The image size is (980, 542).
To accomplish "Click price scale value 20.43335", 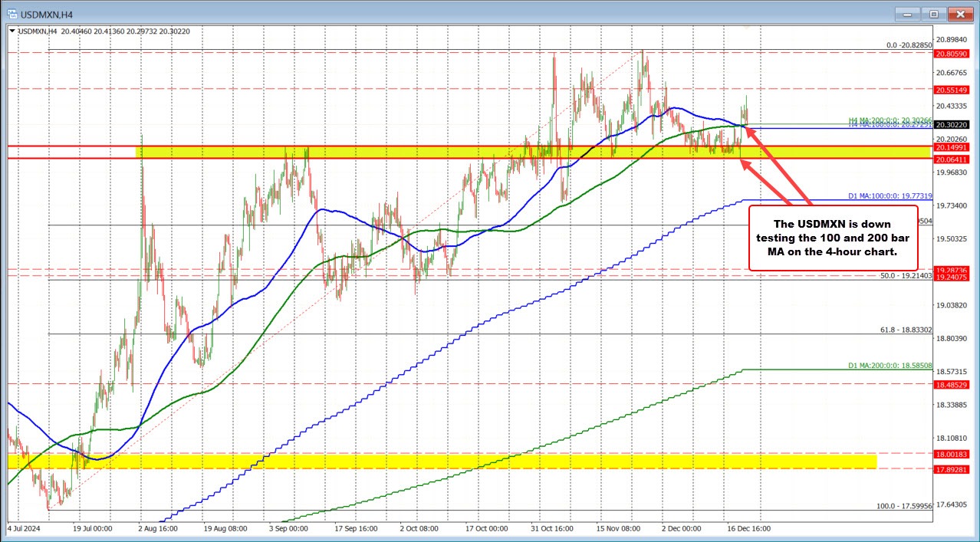I will click(953, 107).
